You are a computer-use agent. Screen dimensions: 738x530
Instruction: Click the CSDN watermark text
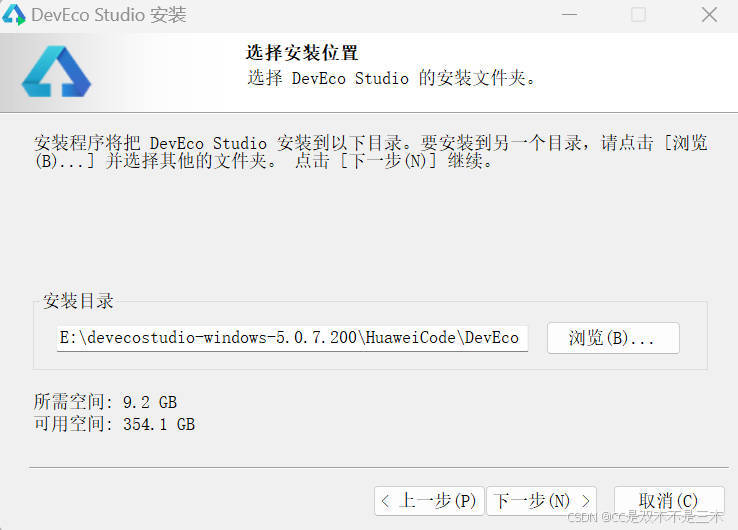tap(645, 517)
